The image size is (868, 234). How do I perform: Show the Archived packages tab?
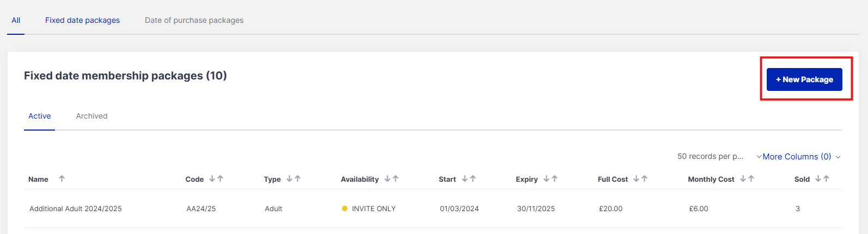point(91,116)
